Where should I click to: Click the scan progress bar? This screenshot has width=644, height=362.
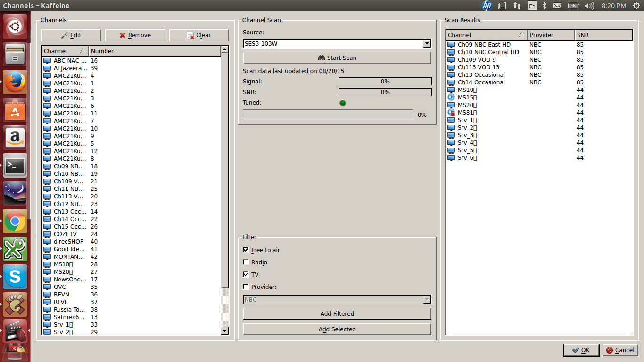pyautogui.click(x=328, y=115)
